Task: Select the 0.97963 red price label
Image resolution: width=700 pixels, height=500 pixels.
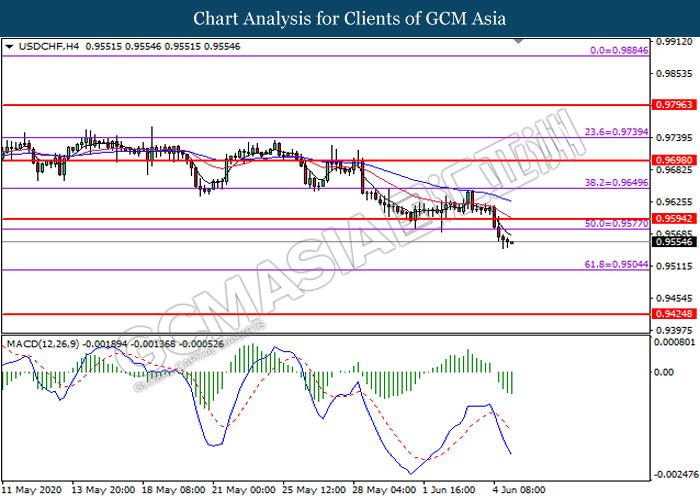Action: [x=674, y=105]
